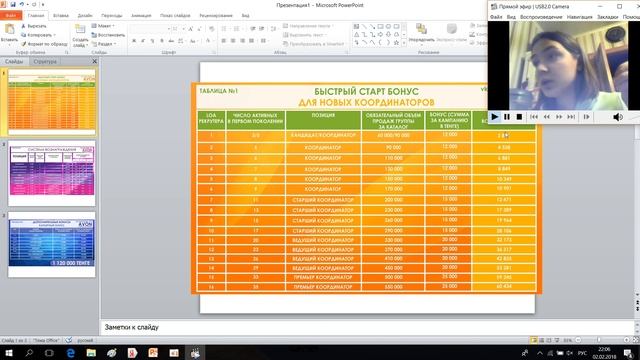
Task: Toggle strikethrough formatting
Action: (x=171, y=41)
